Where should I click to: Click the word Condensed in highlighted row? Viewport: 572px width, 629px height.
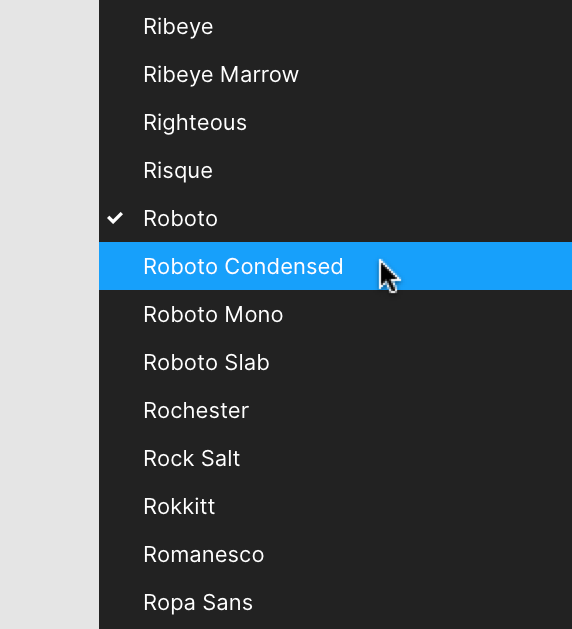[x=284, y=266]
